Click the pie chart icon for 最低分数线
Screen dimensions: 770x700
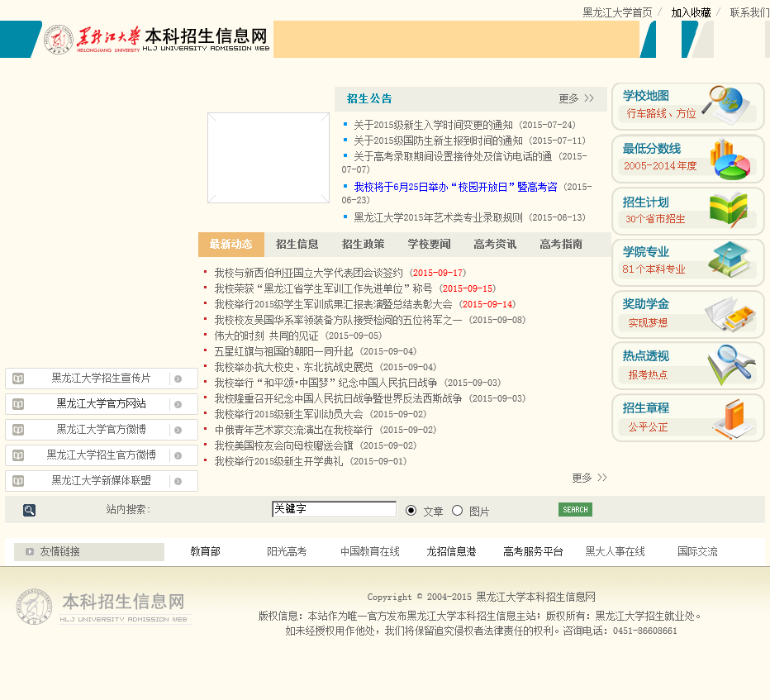pos(730,159)
